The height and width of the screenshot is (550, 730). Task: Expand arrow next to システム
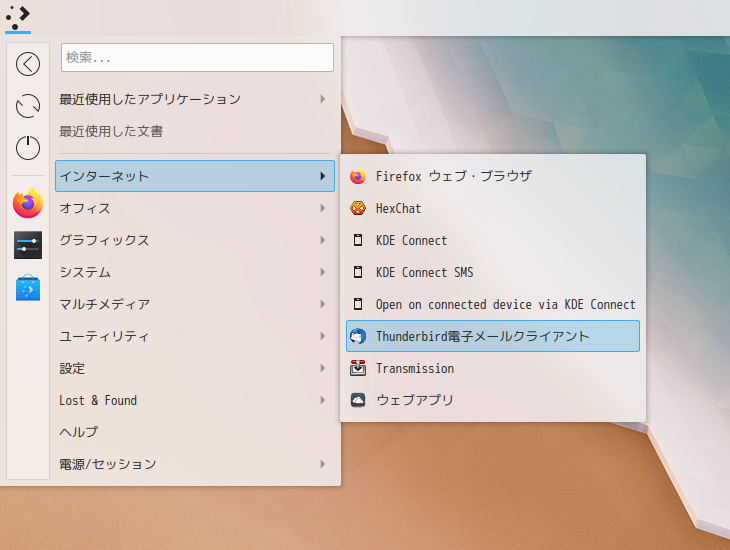(323, 272)
